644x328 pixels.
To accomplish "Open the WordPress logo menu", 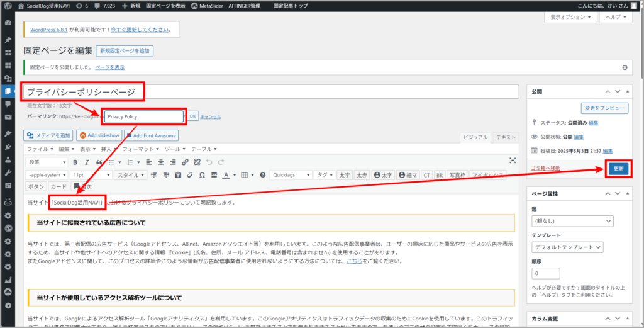I will 8,6.
